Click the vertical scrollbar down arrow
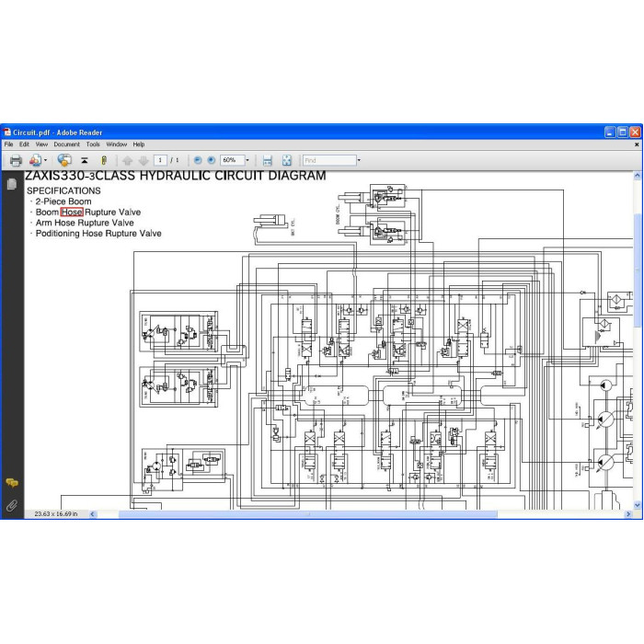644x644 pixels. click(638, 505)
